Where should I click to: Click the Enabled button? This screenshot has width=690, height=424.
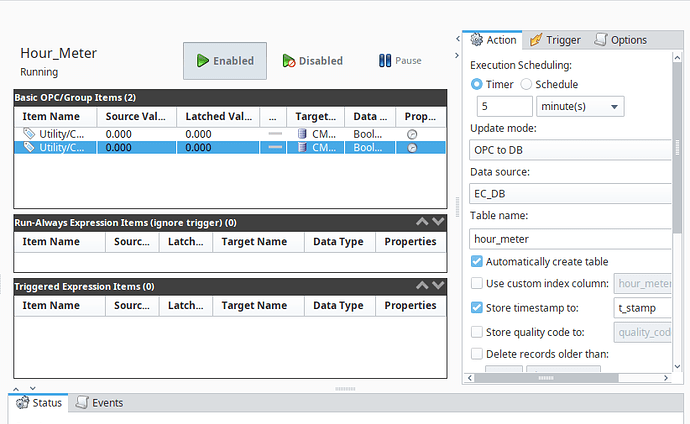[225, 61]
